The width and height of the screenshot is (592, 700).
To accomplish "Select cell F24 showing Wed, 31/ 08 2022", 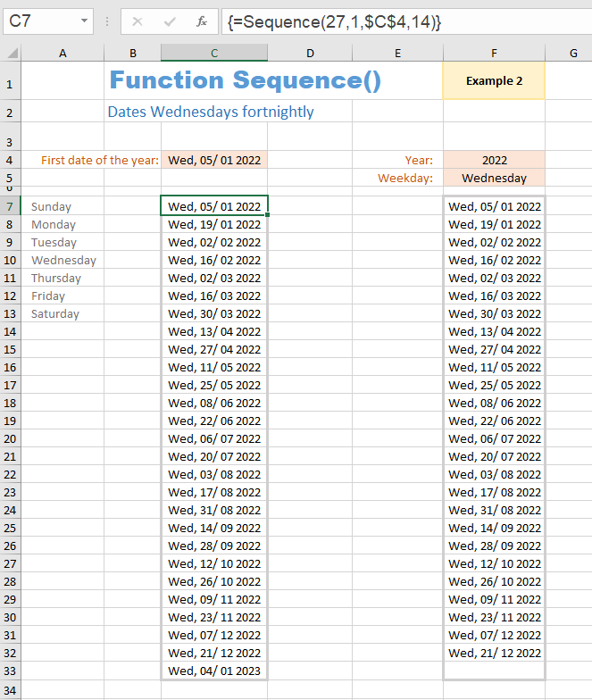I will [x=494, y=510].
